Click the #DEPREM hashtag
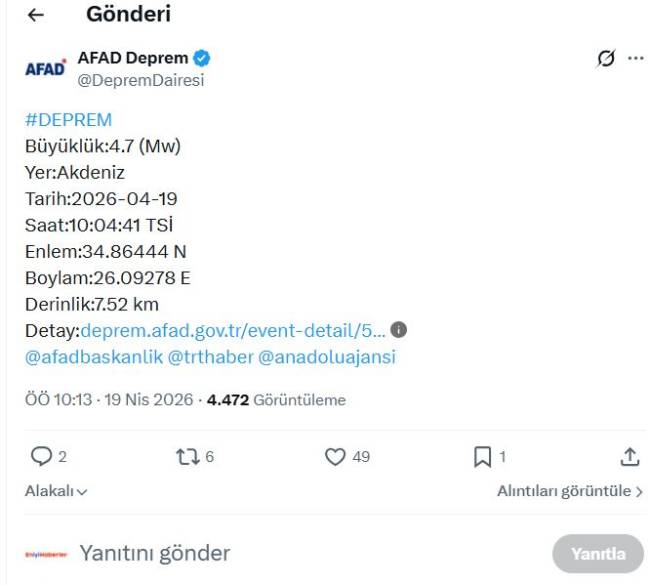The width and height of the screenshot is (650, 585). coord(68,120)
